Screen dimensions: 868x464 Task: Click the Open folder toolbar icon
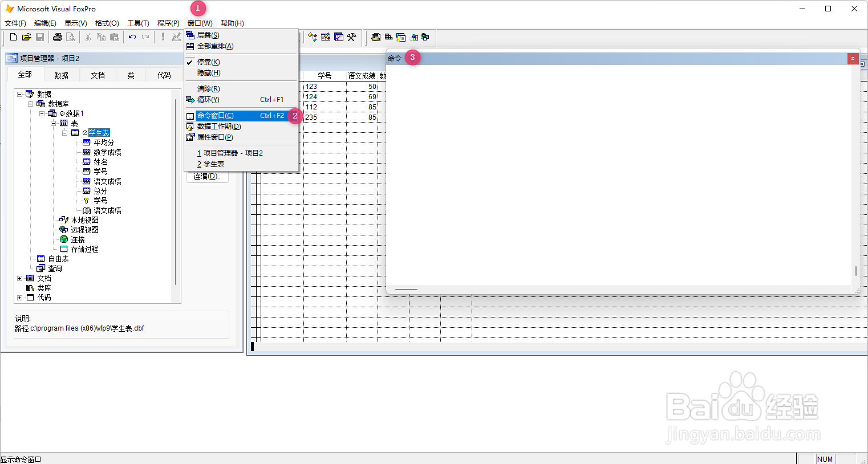26,37
